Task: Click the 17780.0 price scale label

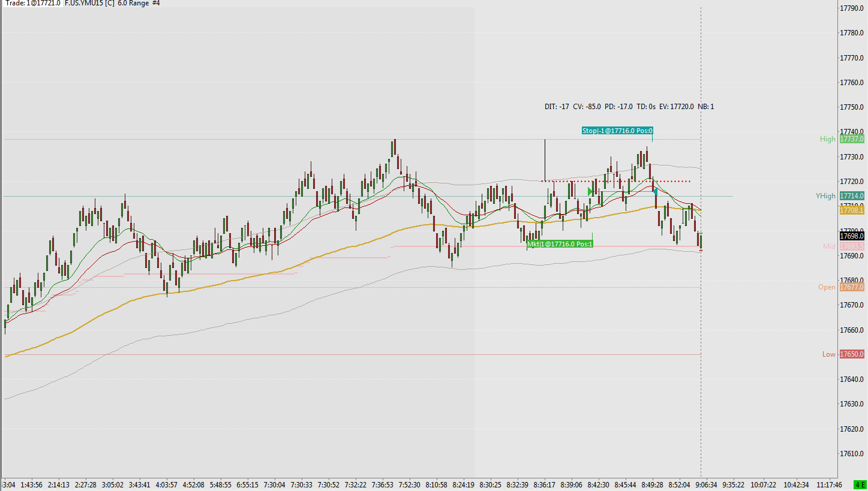Action: tap(852, 33)
